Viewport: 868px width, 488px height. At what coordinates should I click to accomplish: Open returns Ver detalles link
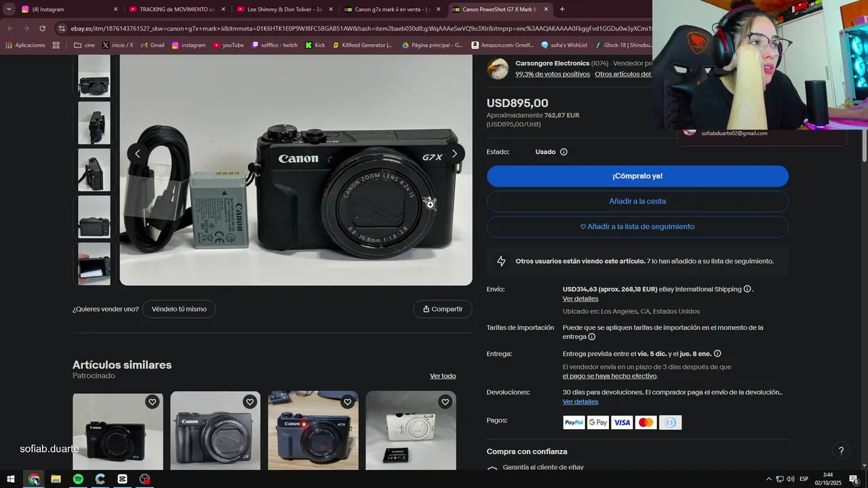[x=580, y=402]
